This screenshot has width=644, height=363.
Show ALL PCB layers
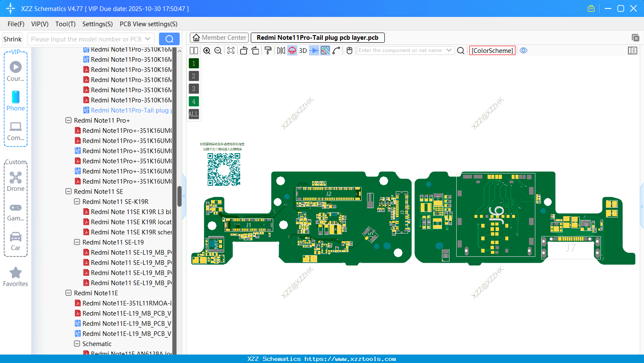(194, 114)
